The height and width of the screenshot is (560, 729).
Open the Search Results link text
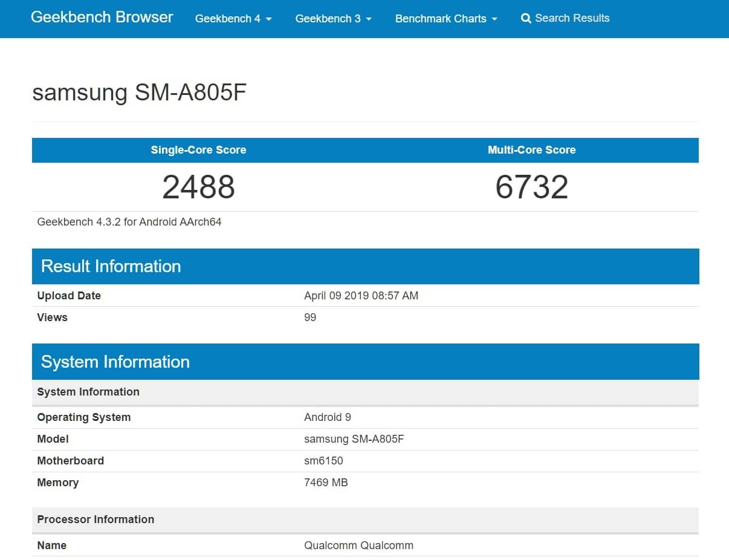coord(572,18)
